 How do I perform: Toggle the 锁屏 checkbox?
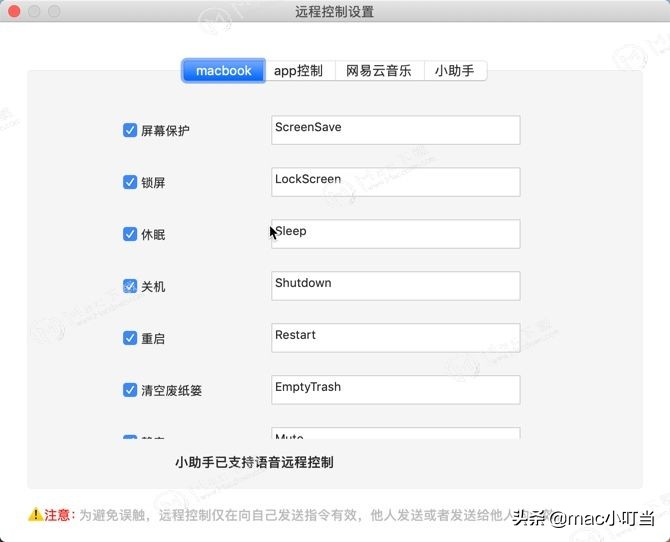click(130, 182)
